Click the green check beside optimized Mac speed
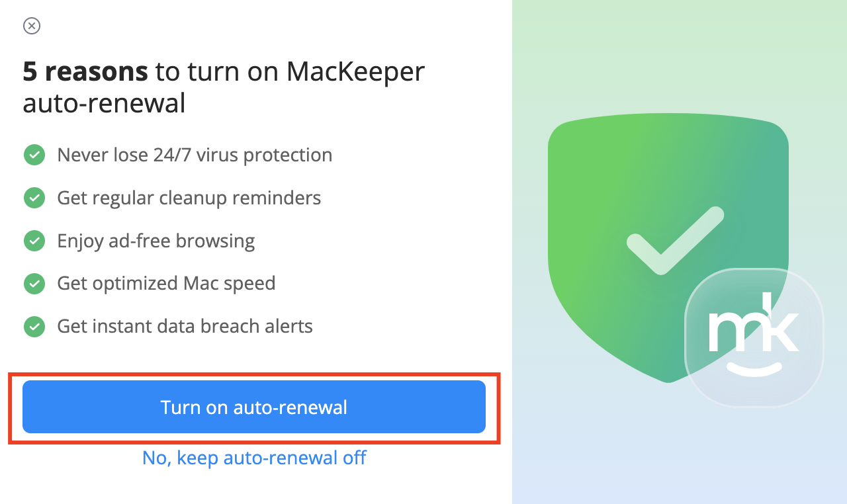Viewport: 847px width, 504px height. pos(34,284)
